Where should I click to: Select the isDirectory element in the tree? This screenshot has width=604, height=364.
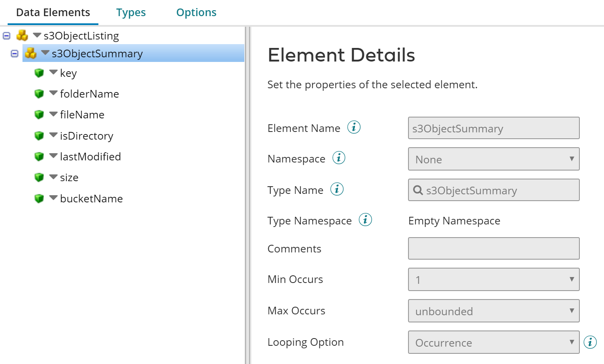(87, 135)
